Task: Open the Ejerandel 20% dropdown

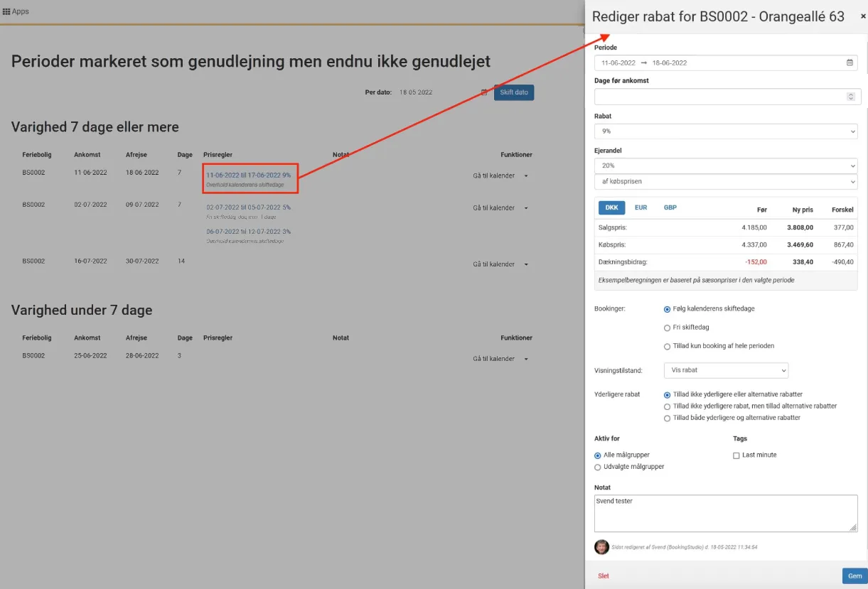Action: (726, 166)
